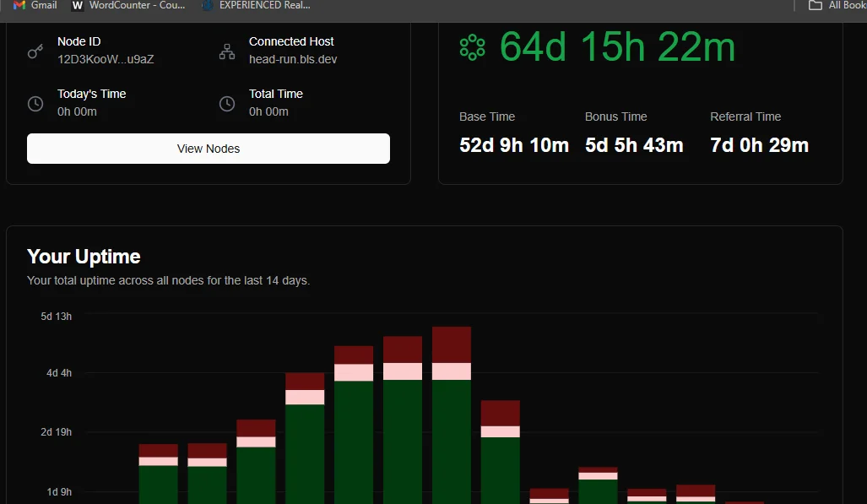Click the Node ID key icon

coord(35,51)
